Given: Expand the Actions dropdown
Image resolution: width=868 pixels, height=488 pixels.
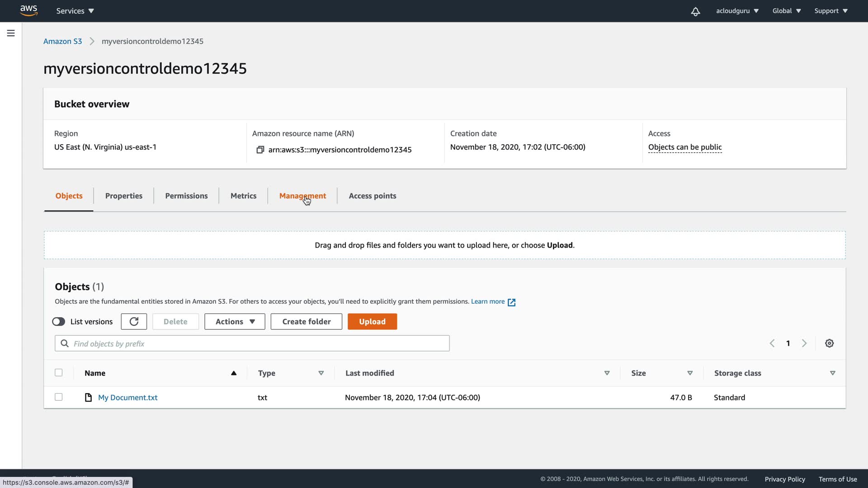Looking at the screenshot, I should point(235,321).
